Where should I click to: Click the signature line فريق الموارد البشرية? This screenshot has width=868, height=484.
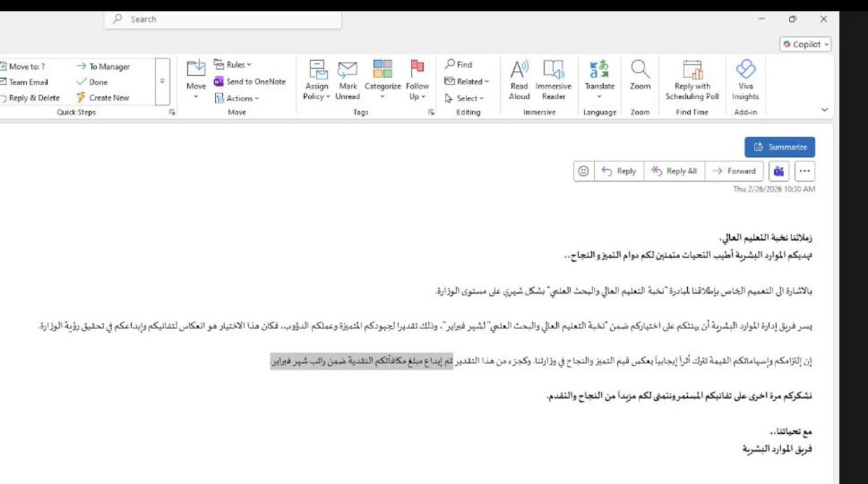pos(778,449)
